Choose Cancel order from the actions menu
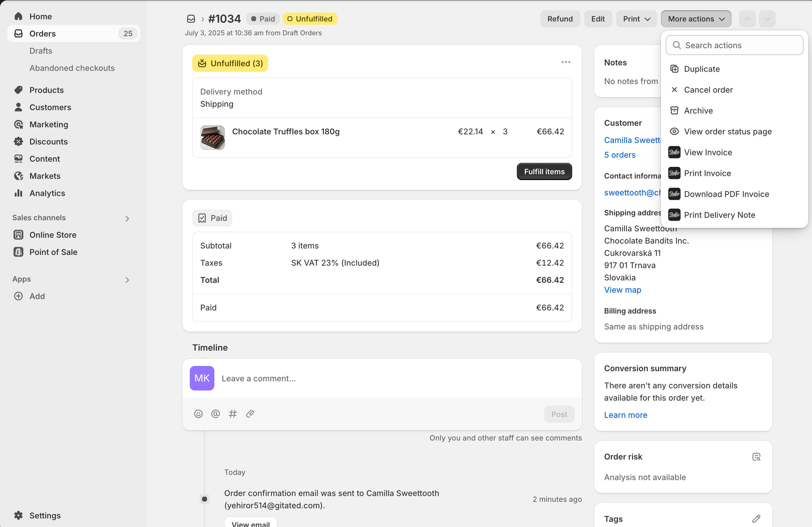The width and height of the screenshot is (812, 527). click(708, 90)
